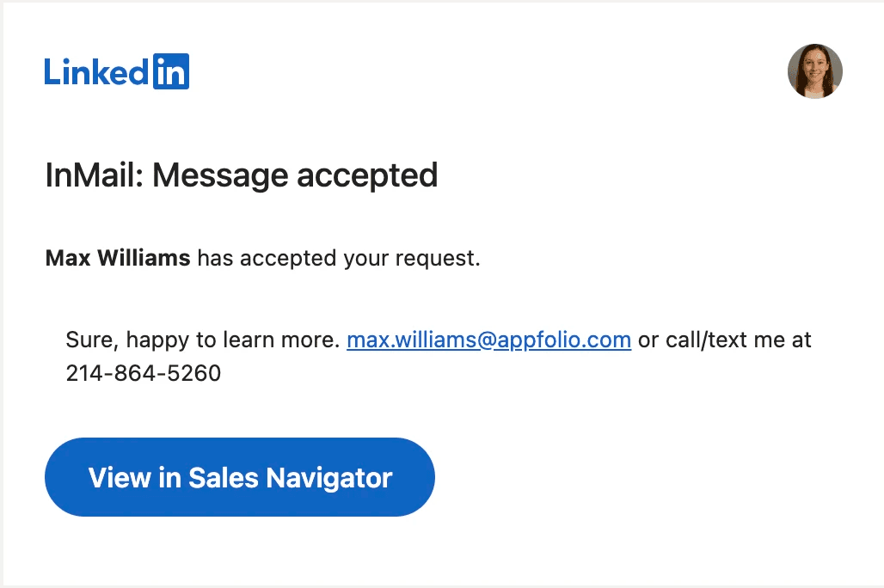884x588 pixels.
Task: Click the blue "in" square of the logo
Action: (171, 72)
